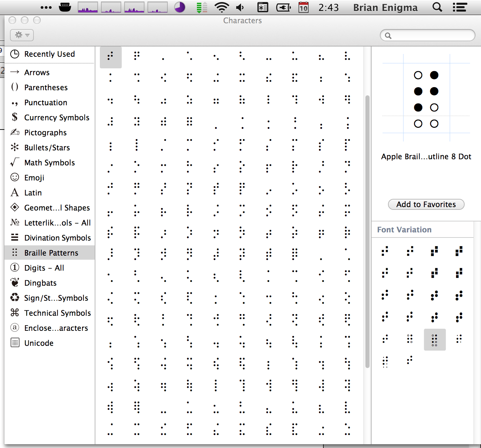Open the gear action menu

22,35
